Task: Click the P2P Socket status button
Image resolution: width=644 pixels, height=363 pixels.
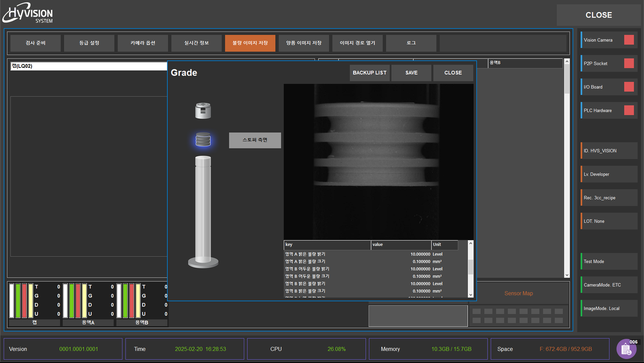Action: (609, 63)
